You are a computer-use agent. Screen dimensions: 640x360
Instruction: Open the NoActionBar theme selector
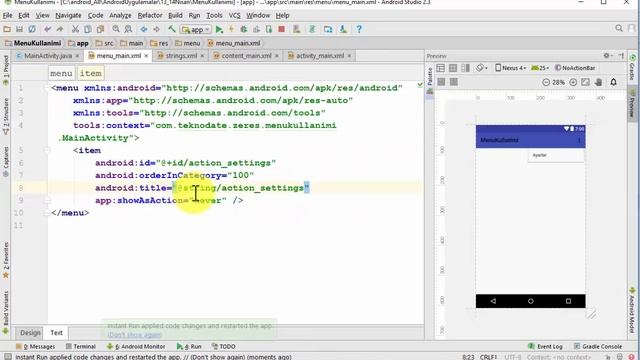tap(575, 68)
